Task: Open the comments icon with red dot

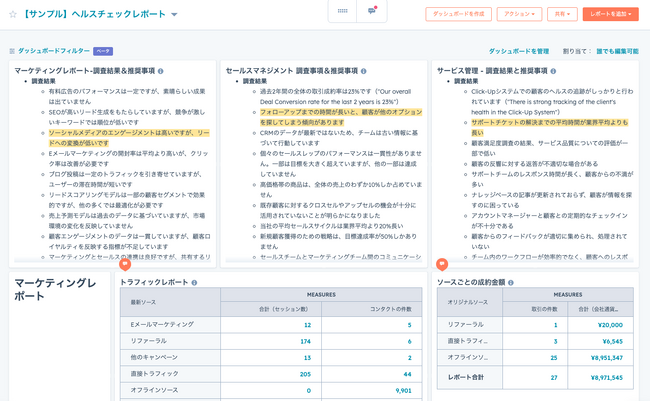Action: (372, 11)
